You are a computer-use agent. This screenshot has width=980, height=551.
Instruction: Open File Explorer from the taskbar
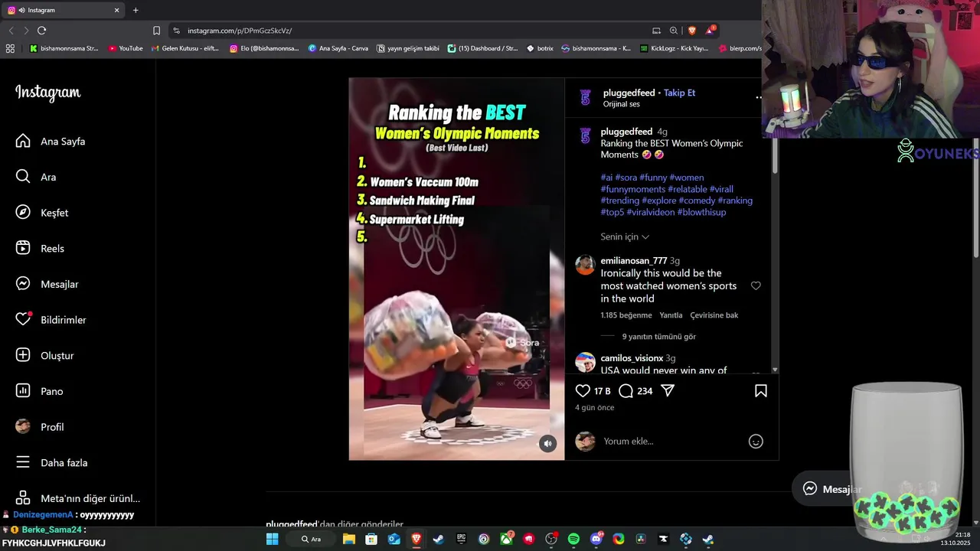[x=348, y=539]
